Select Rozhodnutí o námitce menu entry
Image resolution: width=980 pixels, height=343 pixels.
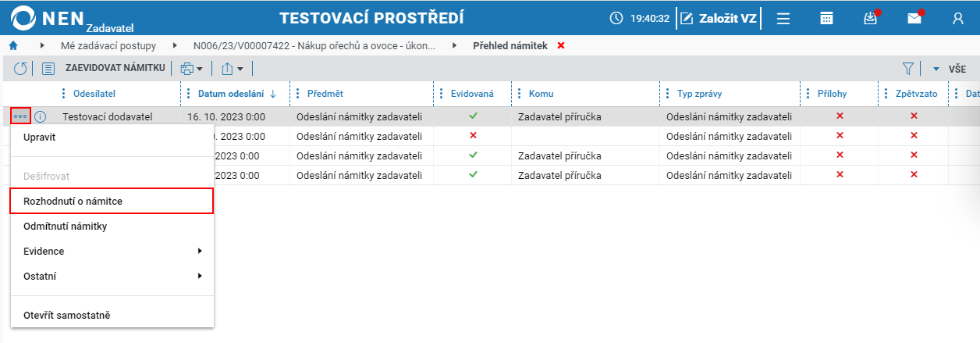[112, 201]
